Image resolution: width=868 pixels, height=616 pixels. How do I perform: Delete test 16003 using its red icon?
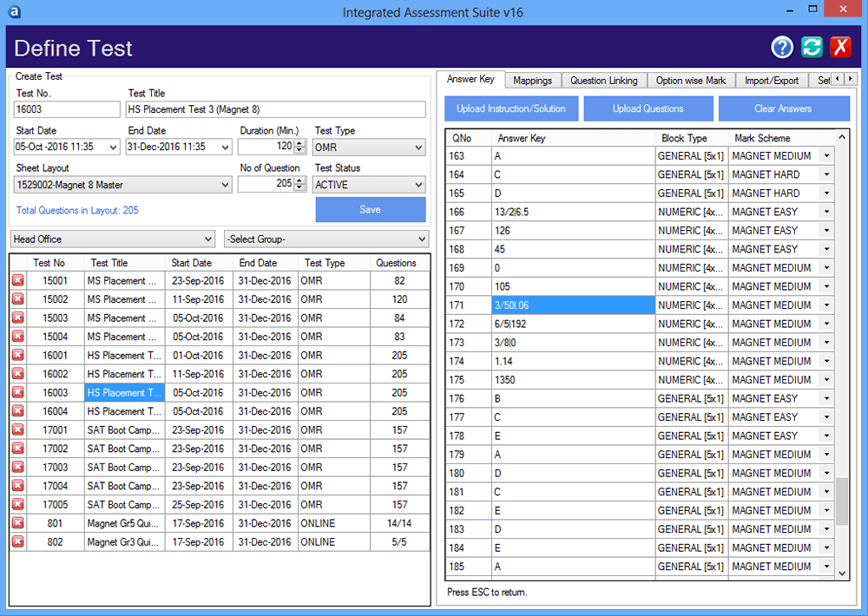pos(18,392)
